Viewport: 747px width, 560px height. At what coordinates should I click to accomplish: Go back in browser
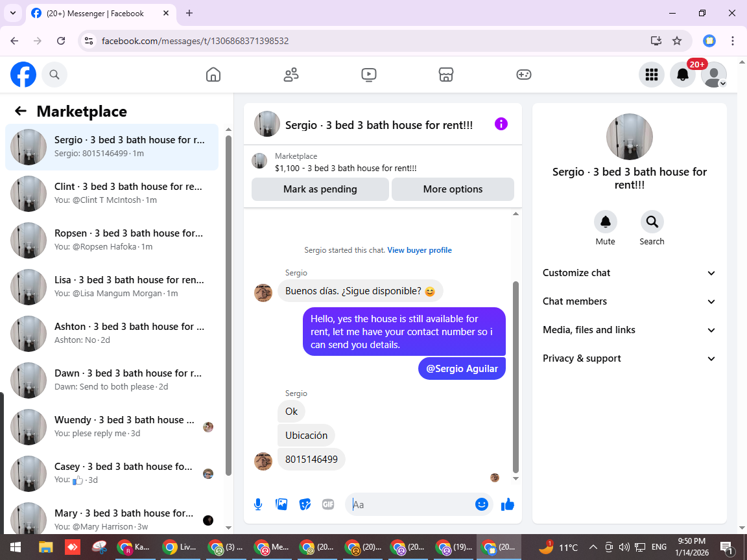14,41
